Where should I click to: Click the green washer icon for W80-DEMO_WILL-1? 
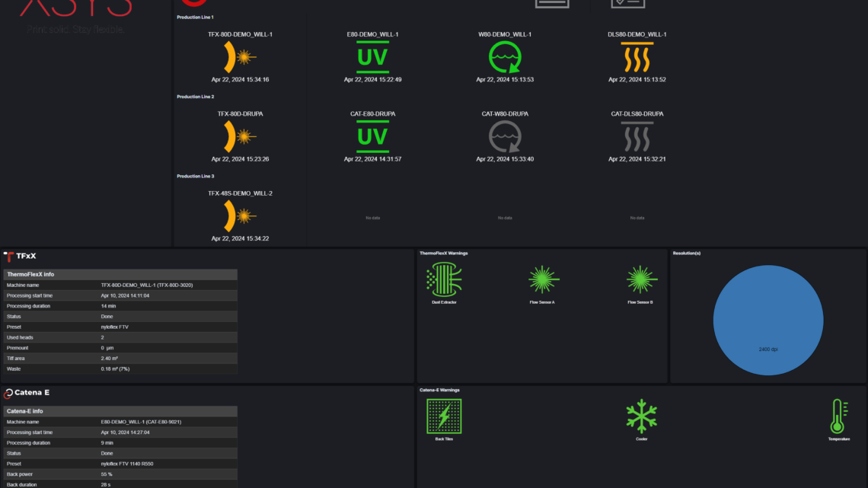505,57
